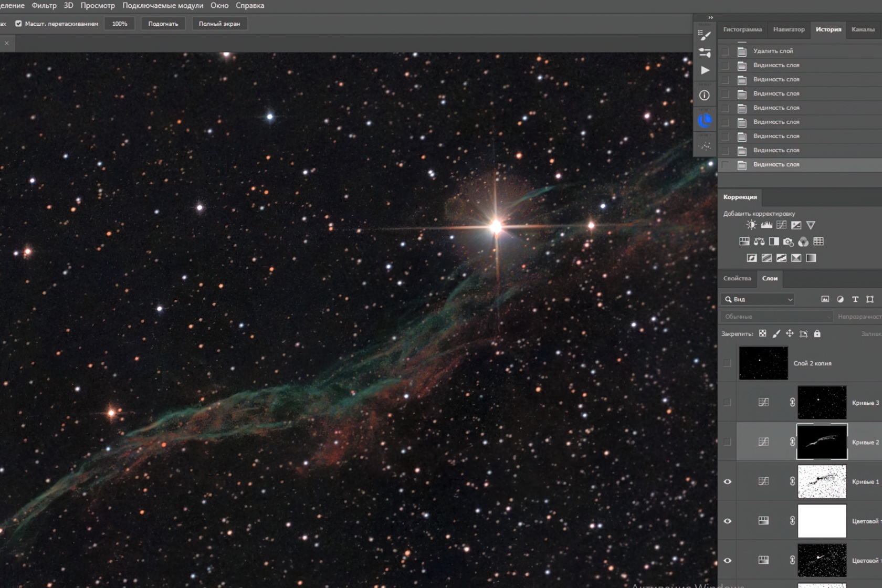Add an Invert adjustment layer
This screenshot has width=882, height=588.
click(x=752, y=258)
